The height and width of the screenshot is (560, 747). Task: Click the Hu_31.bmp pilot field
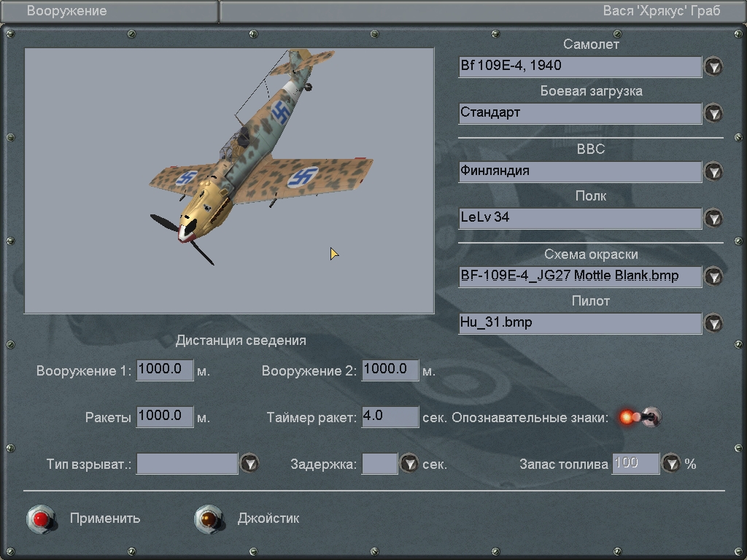[580, 323]
